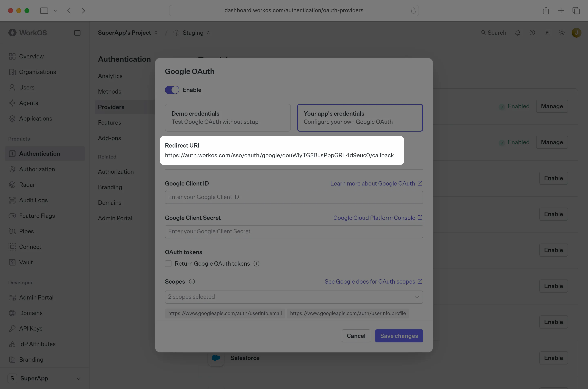The height and width of the screenshot is (389, 588).
Task: Select Your app's credentials option
Action: pos(360,118)
